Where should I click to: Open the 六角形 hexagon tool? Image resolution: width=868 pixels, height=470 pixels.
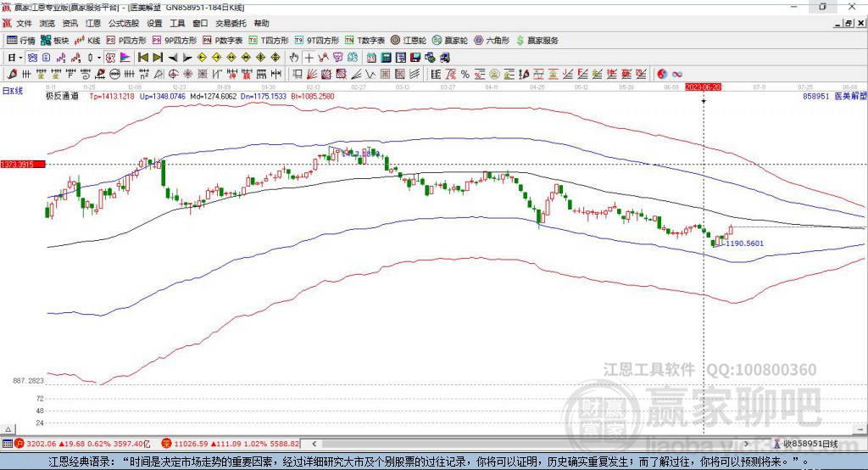point(492,41)
